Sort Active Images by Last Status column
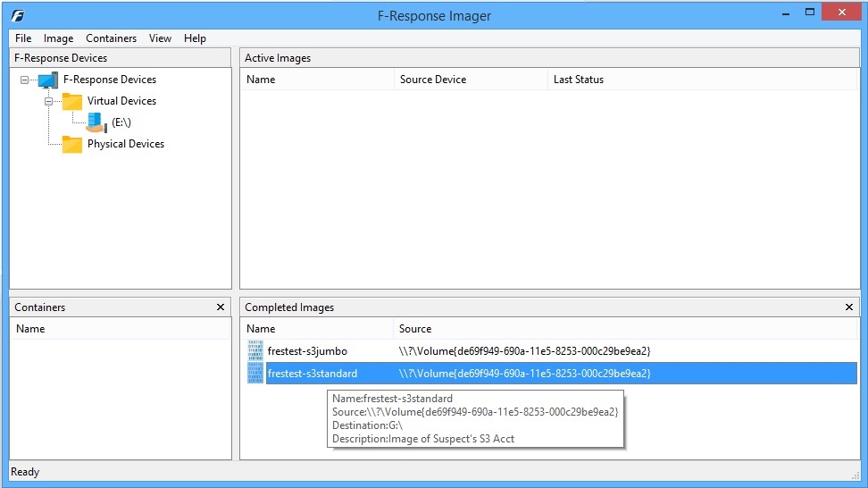The image size is (868, 488). pos(703,80)
